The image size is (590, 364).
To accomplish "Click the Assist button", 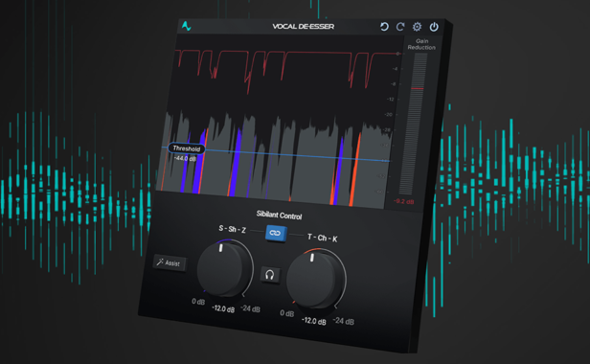I will coord(169,262).
